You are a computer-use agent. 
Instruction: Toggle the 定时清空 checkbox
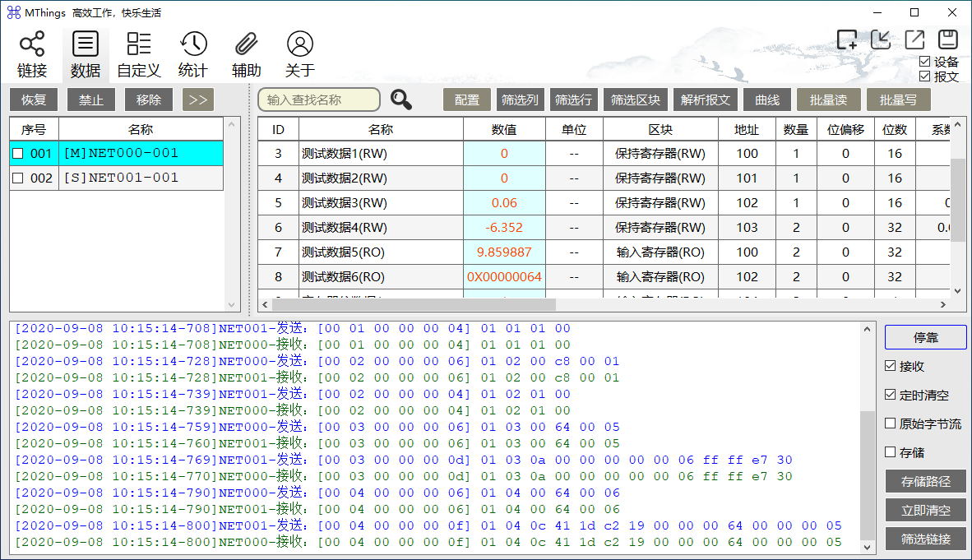pos(891,395)
